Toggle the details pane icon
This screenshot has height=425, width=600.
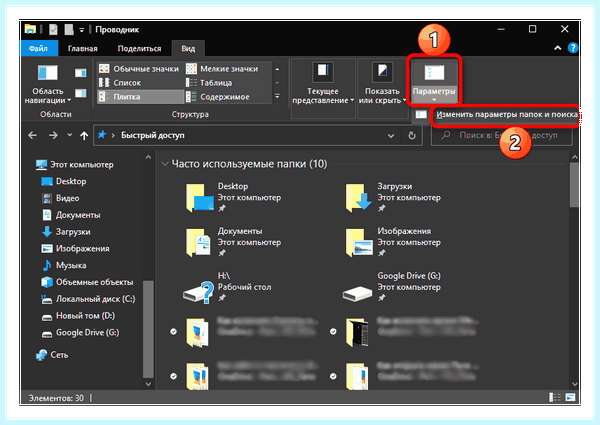click(80, 93)
